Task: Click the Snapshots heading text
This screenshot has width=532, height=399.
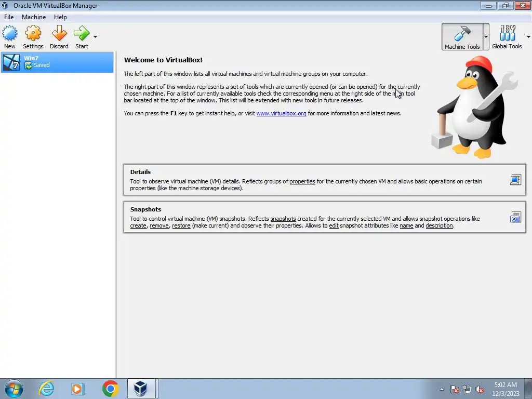Action: (x=145, y=209)
